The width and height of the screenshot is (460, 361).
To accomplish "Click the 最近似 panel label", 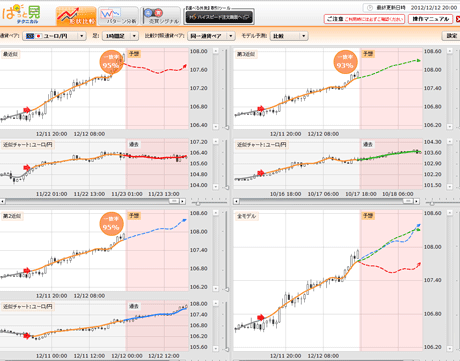I will [x=11, y=54].
